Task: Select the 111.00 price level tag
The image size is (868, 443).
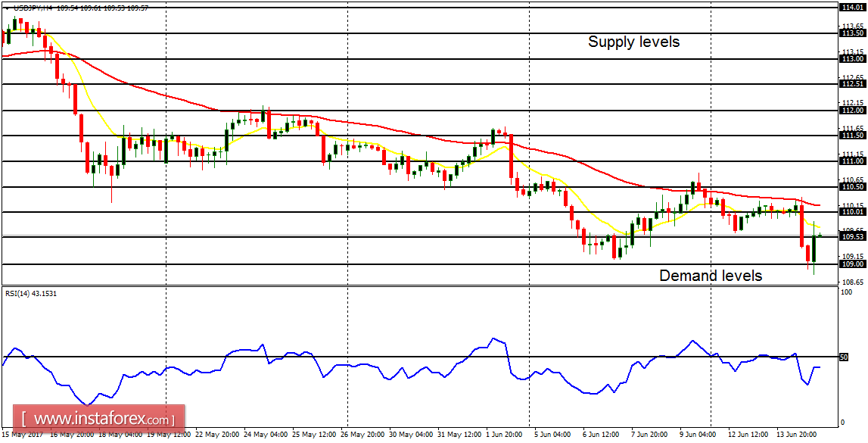Action: pyautogui.click(x=852, y=161)
